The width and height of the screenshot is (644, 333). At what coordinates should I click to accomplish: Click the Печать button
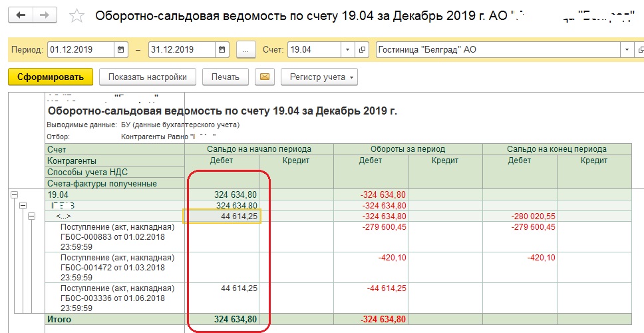point(225,77)
